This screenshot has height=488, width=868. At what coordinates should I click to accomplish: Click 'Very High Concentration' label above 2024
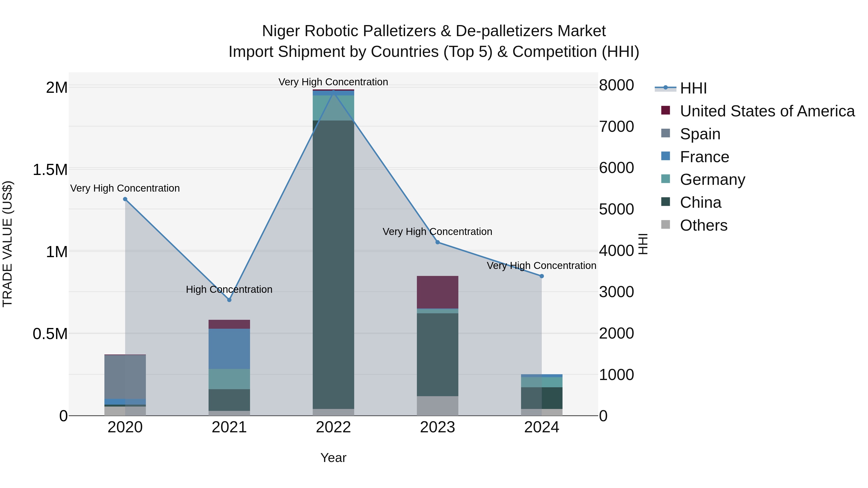tap(542, 265)
